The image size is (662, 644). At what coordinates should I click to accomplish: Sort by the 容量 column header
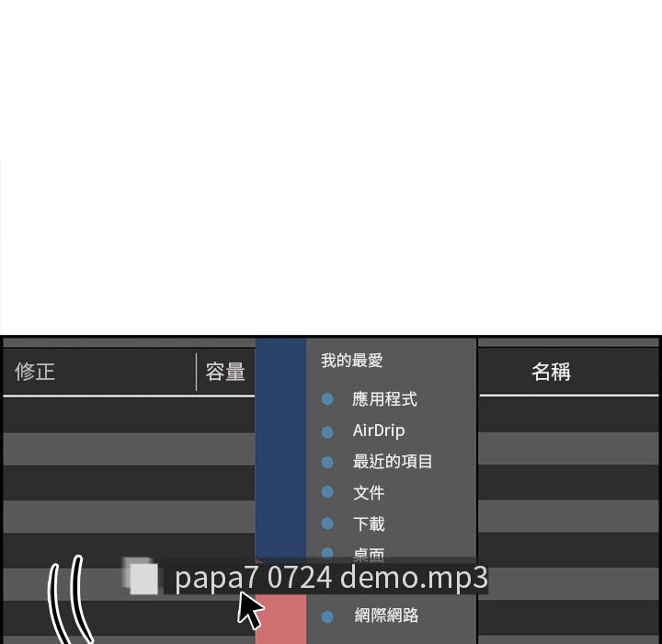(225, 372)
